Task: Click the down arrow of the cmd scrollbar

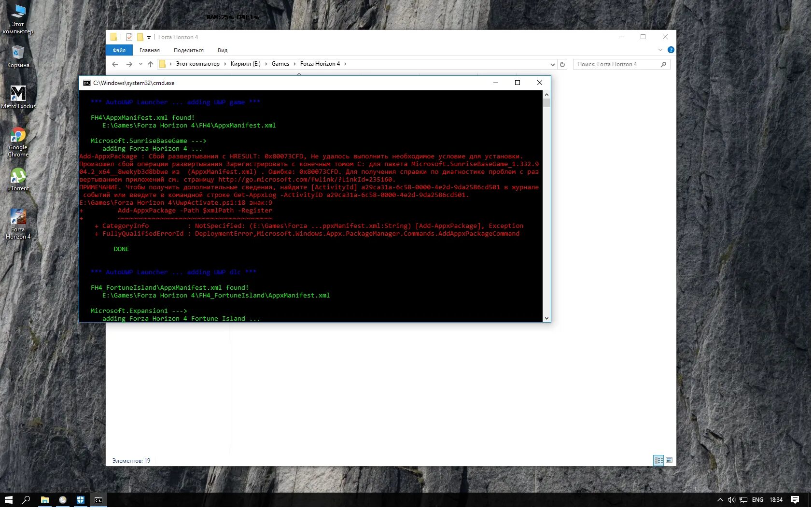Action: click(x=546, y=318)
